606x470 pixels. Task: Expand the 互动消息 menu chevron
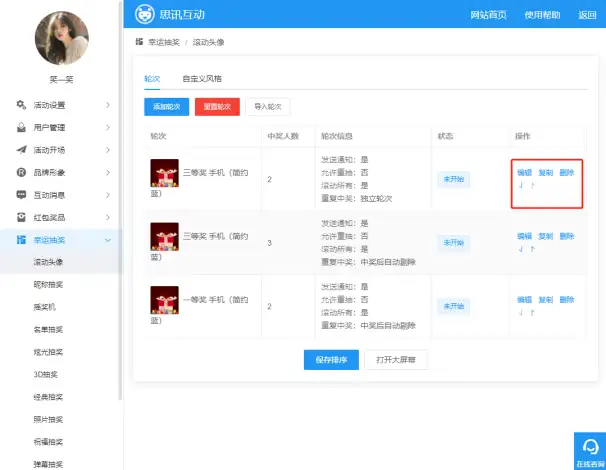108,195
